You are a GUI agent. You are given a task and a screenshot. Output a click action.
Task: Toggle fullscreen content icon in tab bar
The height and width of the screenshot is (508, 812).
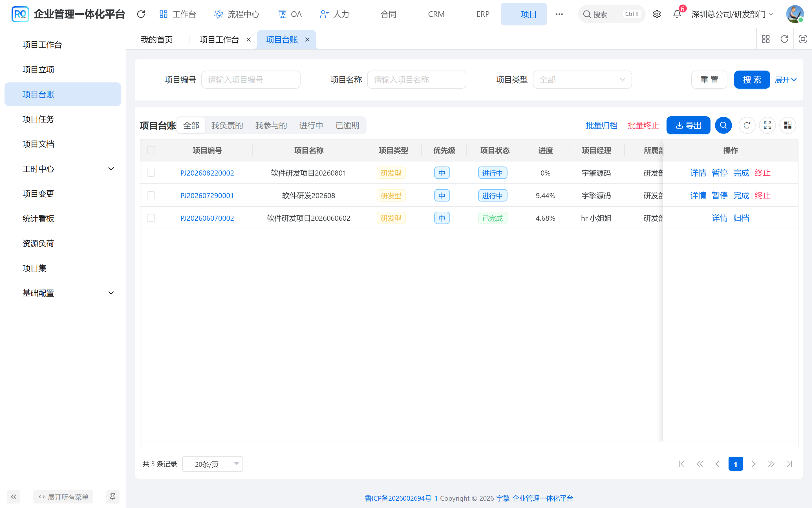click(803, 39)
